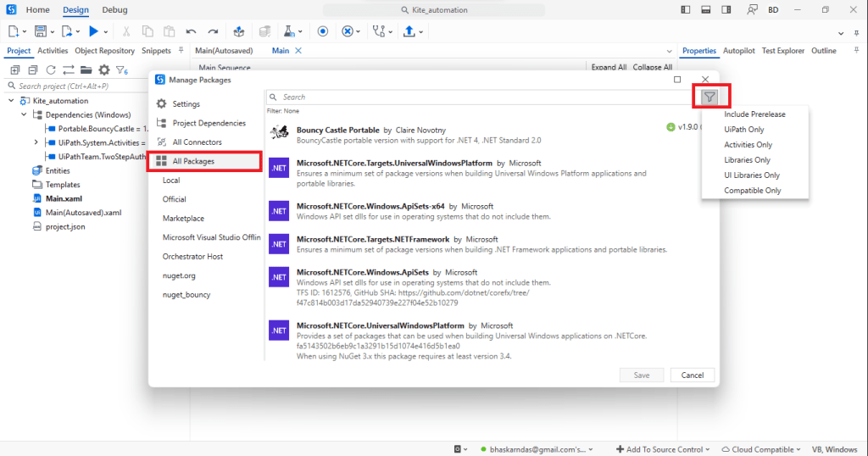Click the package filter funnel icon
Image resolution: width=868 pixels, height=456 pixels.
click(x=710, y=97)
